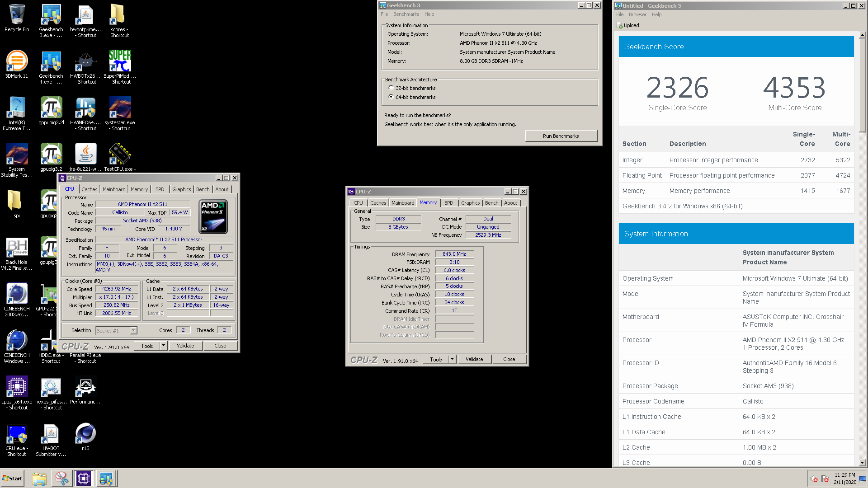Click Validate in Memory tab CPU-Z window
This screenshot has width=868, height=488.
[474, 360]
